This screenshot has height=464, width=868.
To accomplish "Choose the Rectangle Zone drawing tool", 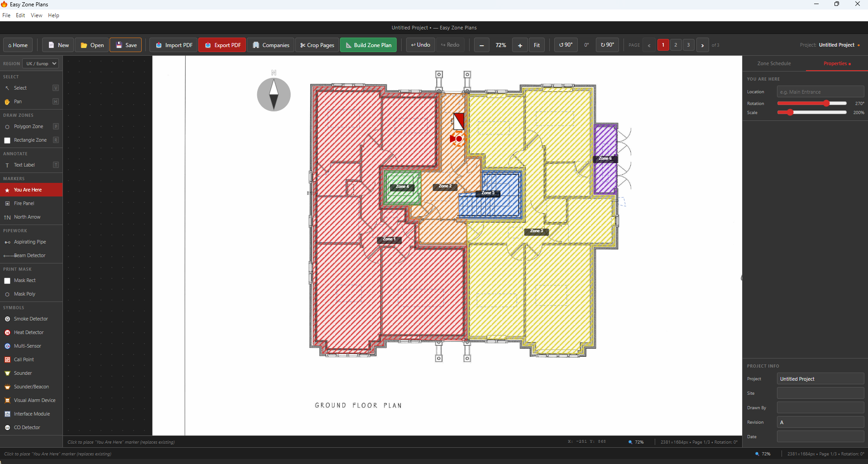I will pyautogui.click(x=31, y=140).
